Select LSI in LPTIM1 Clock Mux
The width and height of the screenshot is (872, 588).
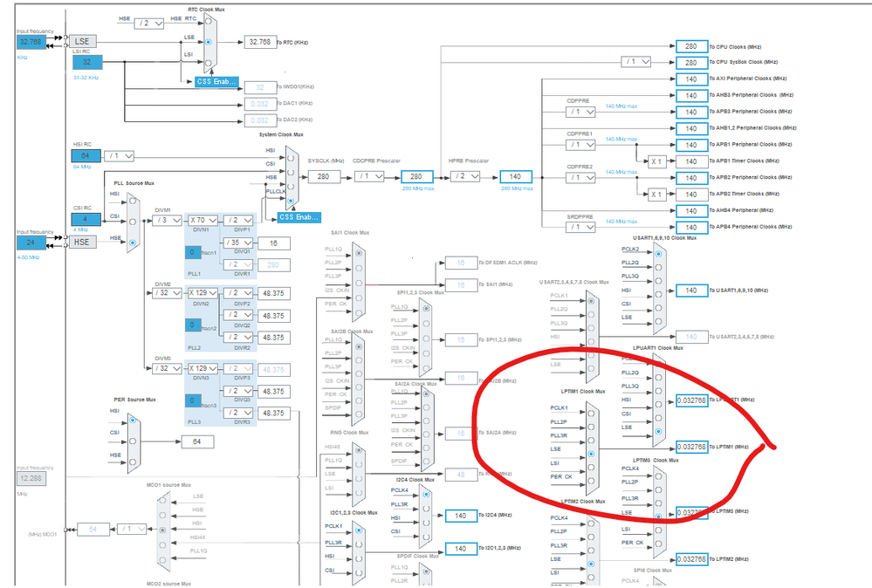tap(591, 468)
